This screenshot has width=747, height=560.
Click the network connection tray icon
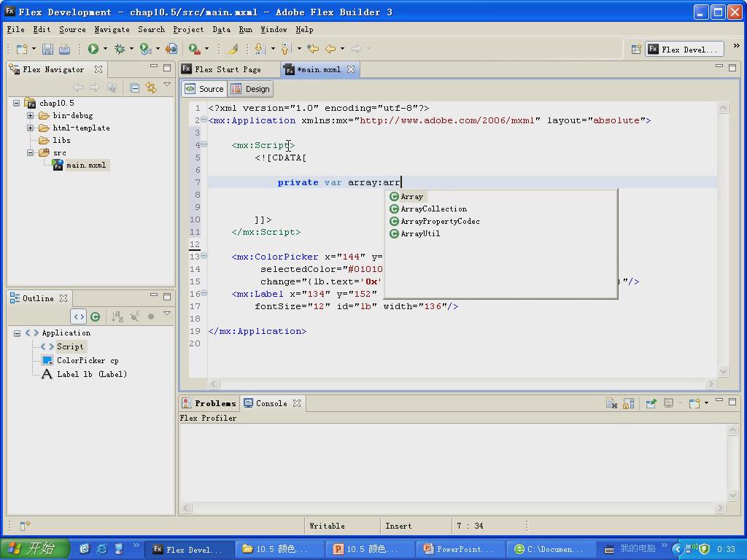tap(691, 549)
